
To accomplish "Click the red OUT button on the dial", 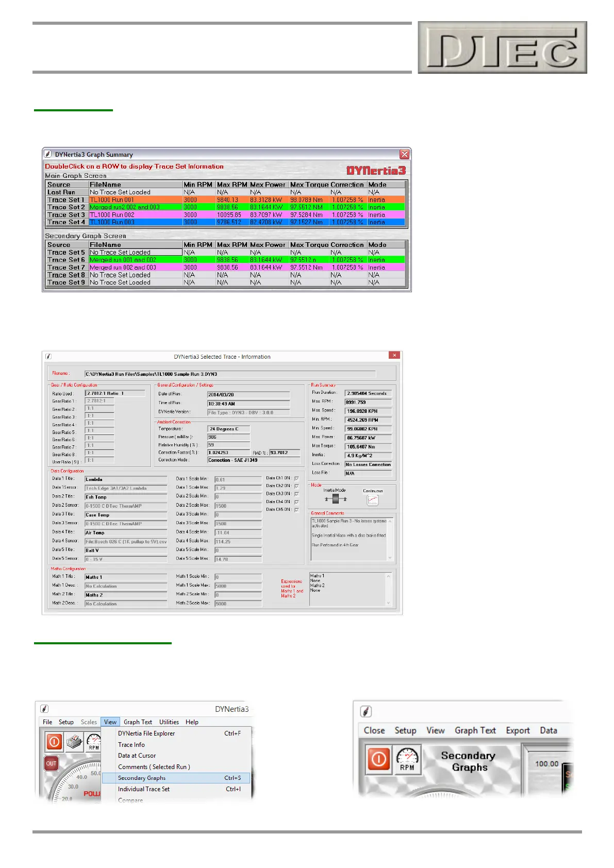I will point(51,763).
